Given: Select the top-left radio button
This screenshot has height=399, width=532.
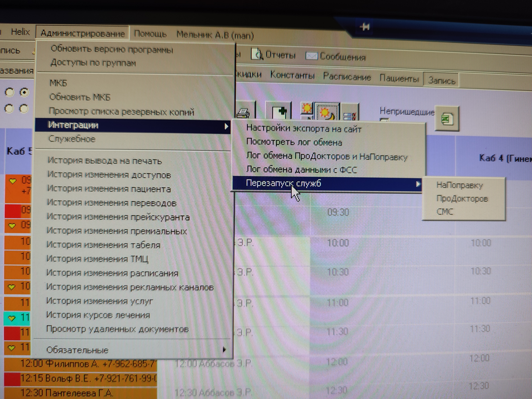Looking at the screenshot, I should [10, 92].
